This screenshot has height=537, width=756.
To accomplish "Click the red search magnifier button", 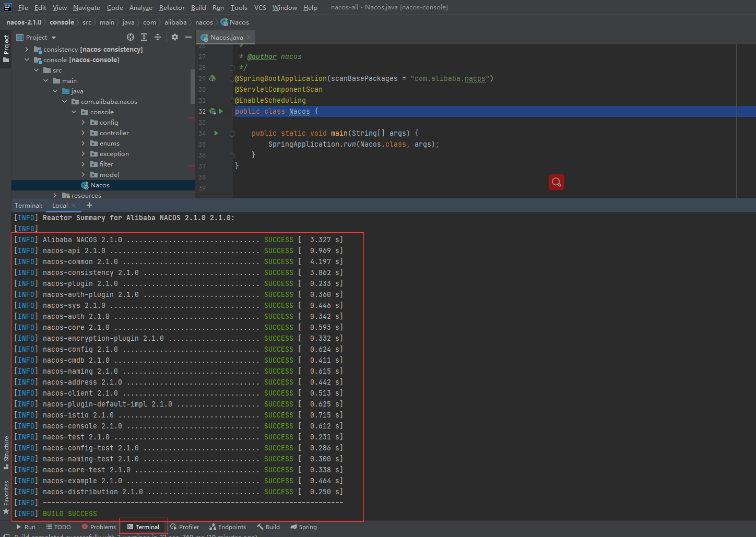I will point(557,182).
